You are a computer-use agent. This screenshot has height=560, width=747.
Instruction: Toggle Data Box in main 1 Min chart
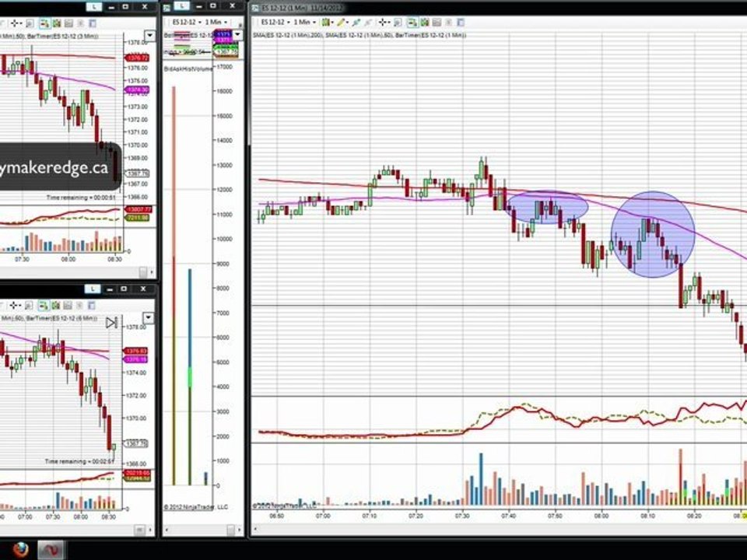point(425,23)
